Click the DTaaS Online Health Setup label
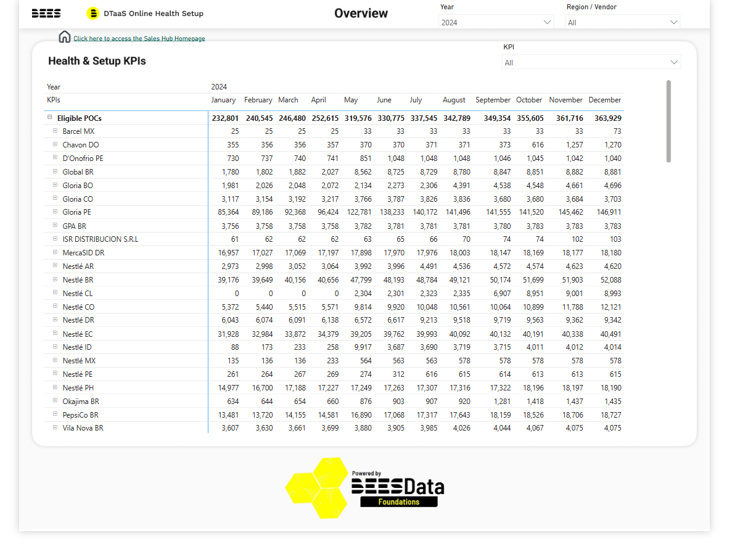The image size is (756, 549). [x=154, y=13]
